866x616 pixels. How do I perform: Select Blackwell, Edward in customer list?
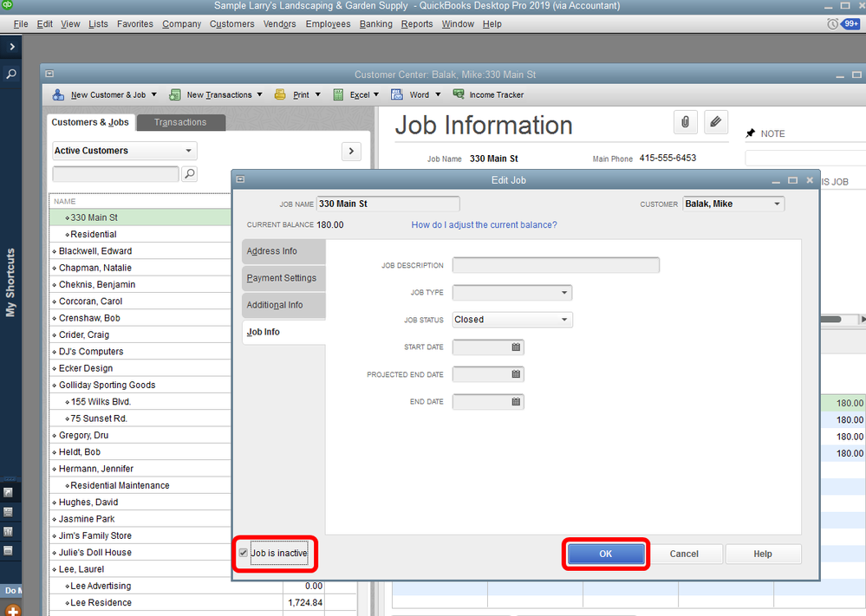pos(140,251)
